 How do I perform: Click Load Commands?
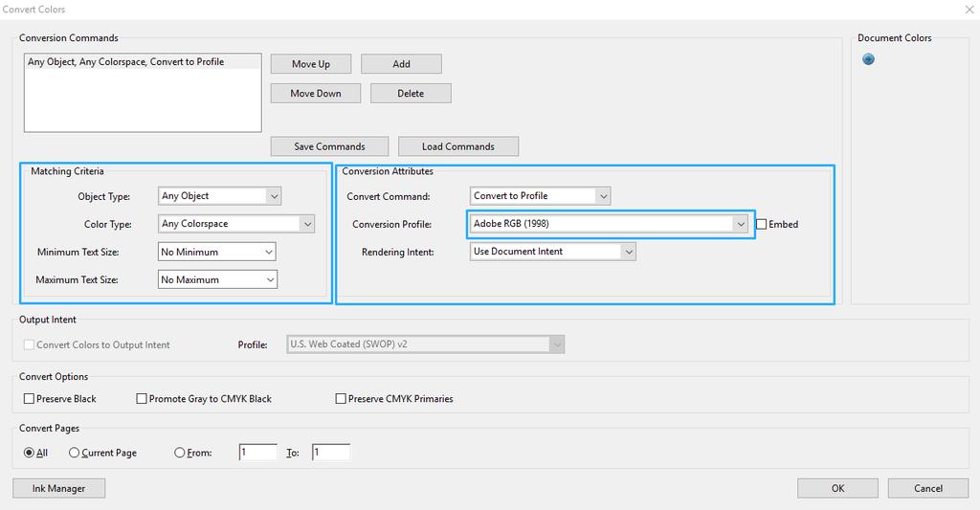pos(458,146)
